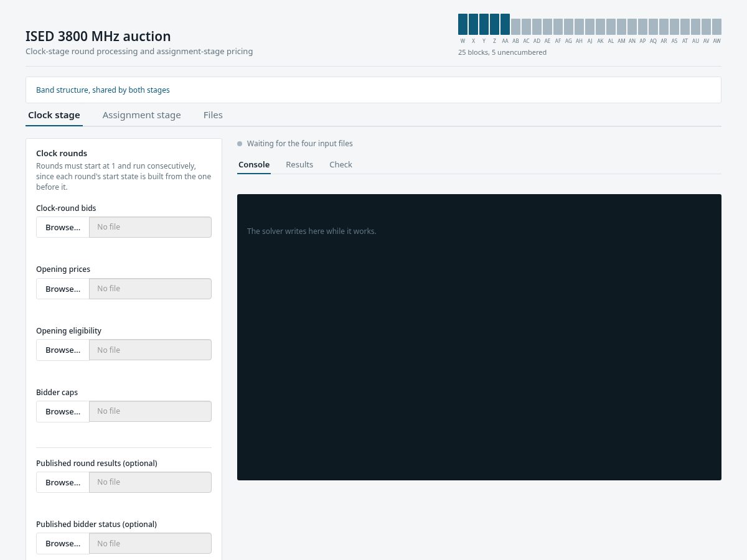Image resolution: width=747 pixels, height=560 pixels.
Task: Open the Check sub-tab
Action: [341, 165]
